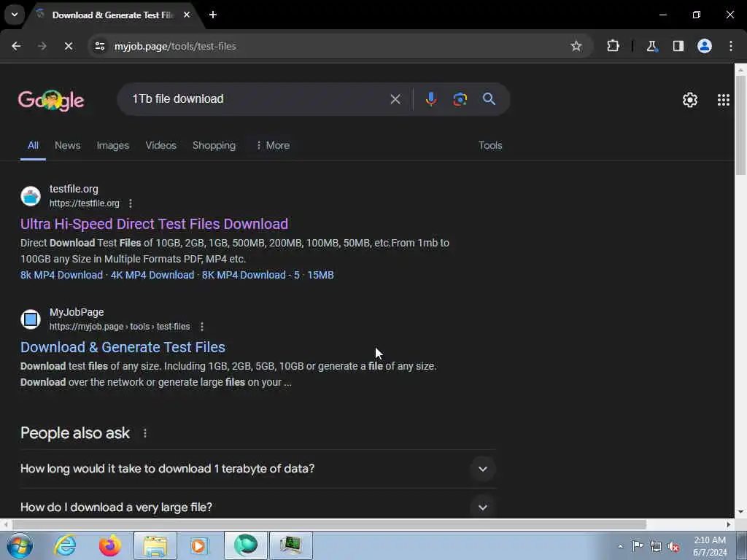Open Chrome three-dot menu
This screenshot has width=747, height=560.
pos(731,46)
